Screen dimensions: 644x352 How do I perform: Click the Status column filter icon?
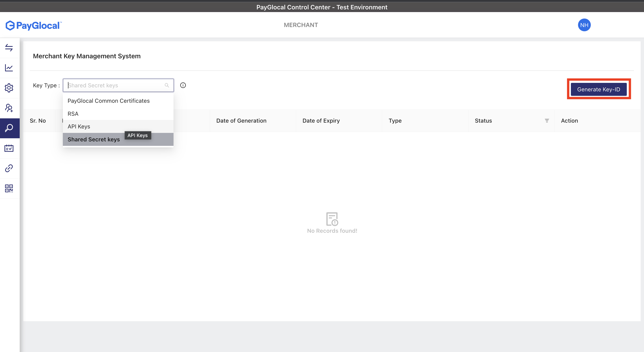[547, 121]
